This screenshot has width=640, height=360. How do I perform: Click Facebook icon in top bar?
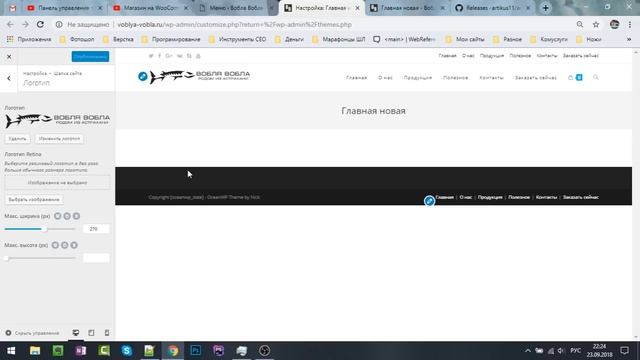pos(160,56)
